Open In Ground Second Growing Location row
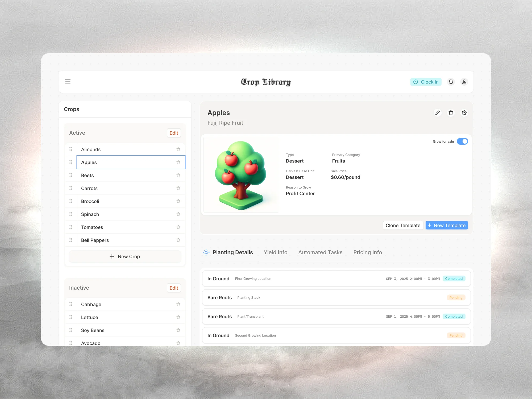The width and height of the screenshot is (532, 399). point(336,335)
